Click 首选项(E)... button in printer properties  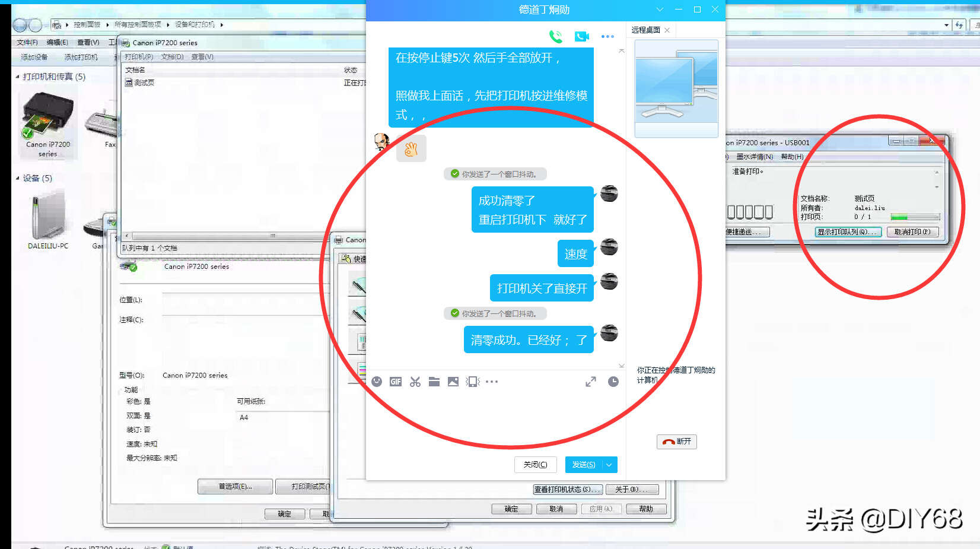pos(235,487)
